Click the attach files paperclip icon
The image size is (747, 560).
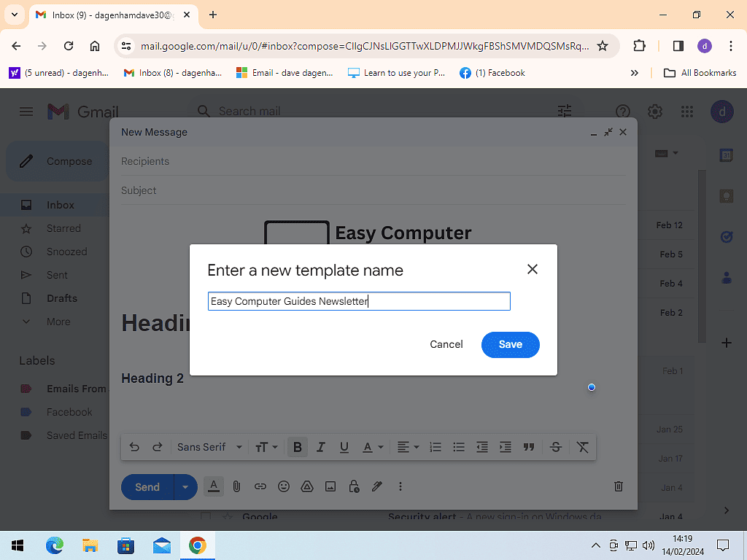click(236, 486)
